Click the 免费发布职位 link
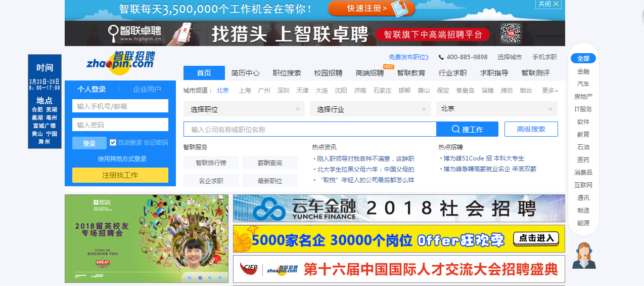Image resolution: width=644 pixels, height=286 pixels. coord(409,57)
